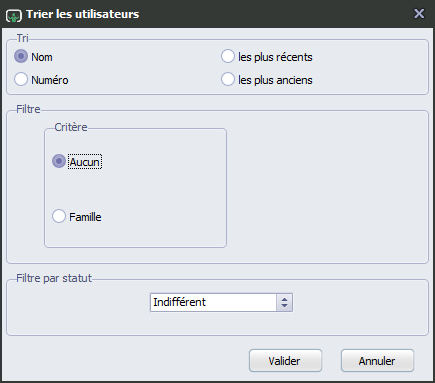Click the down arrow of the status selector
Image resolution: width=435 pixels, height=383 pixels.
pos(284,306)
